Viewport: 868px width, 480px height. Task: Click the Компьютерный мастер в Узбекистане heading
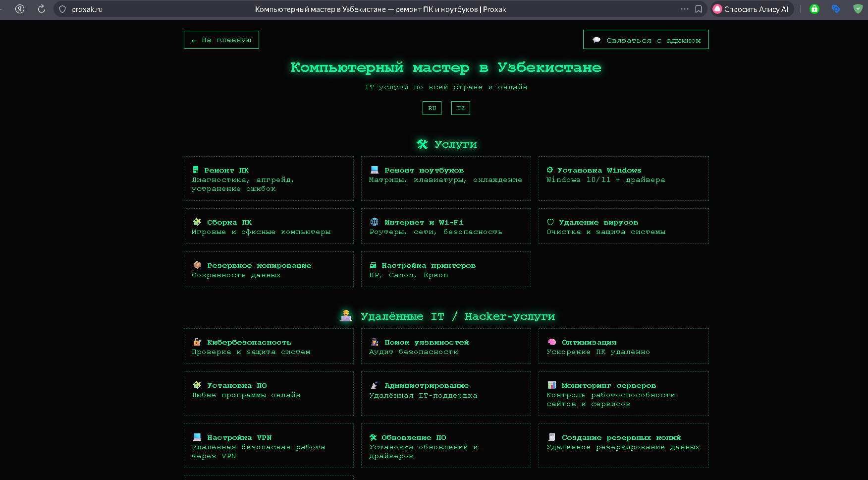(446, 67)
